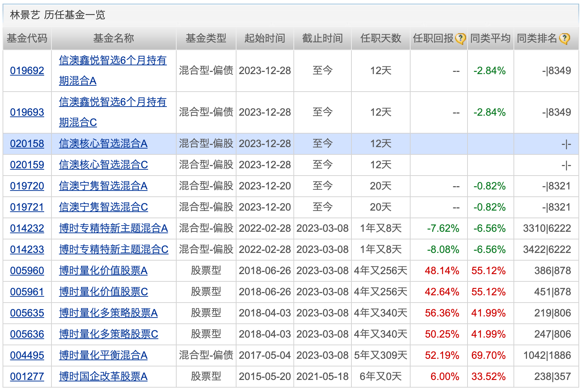Click 56.36% return for fund 005635

coord(442,313)
